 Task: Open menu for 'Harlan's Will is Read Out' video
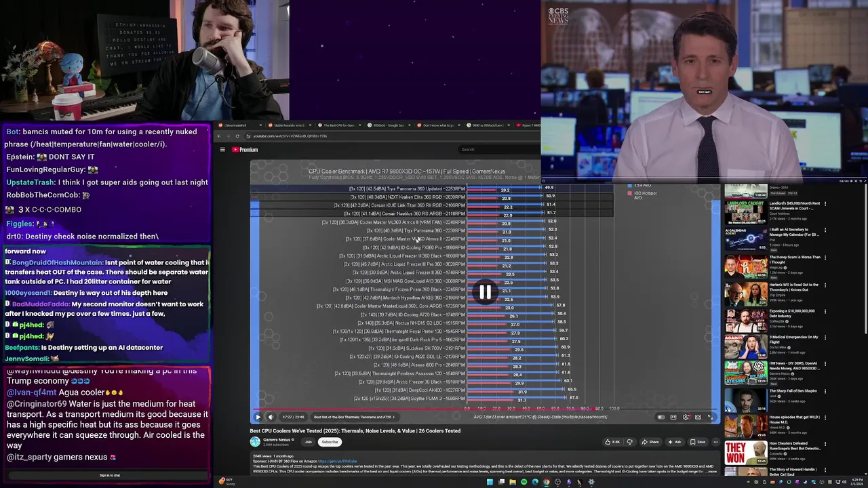825,285
